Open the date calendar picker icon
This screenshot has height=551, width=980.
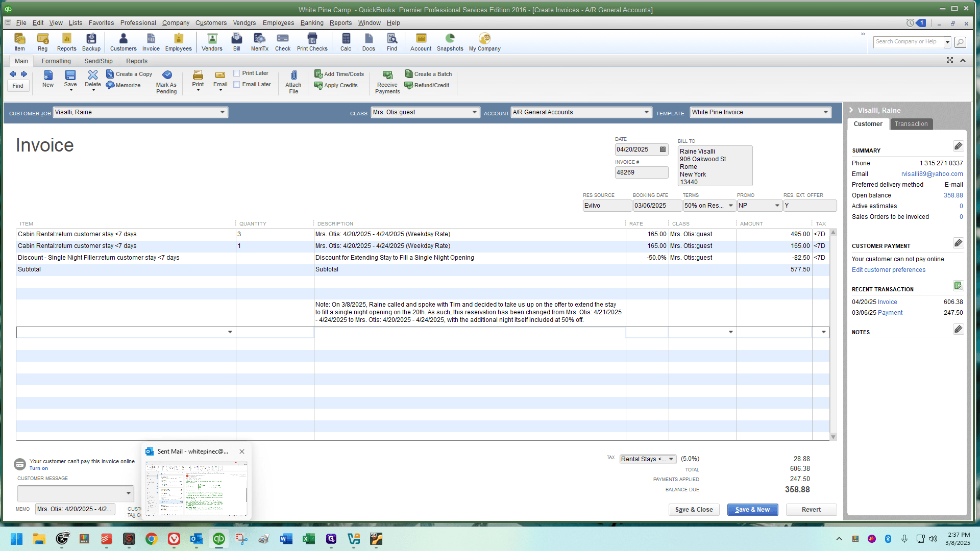(663, 149)
